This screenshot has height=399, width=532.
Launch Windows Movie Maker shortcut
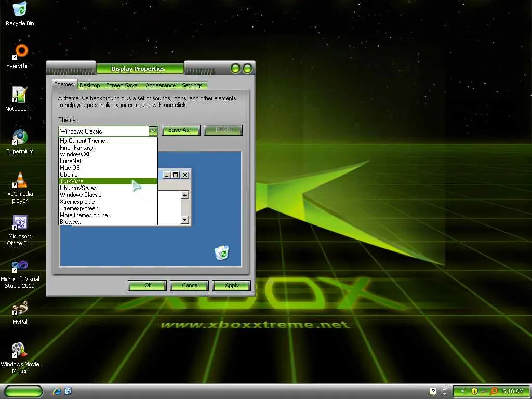[20, 358]
